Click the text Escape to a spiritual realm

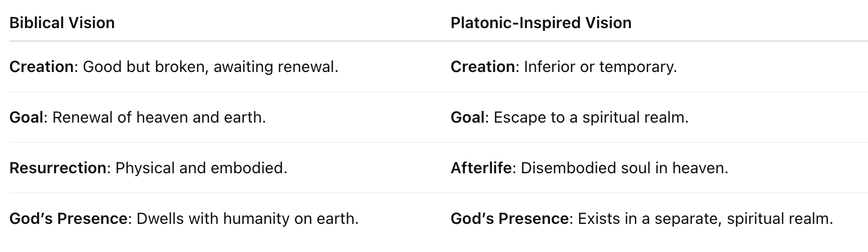[591, 118]
